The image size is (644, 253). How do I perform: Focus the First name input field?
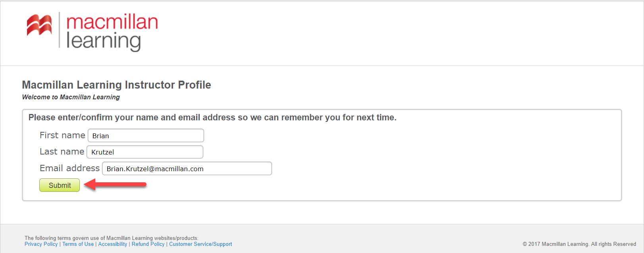pos(146,135)
